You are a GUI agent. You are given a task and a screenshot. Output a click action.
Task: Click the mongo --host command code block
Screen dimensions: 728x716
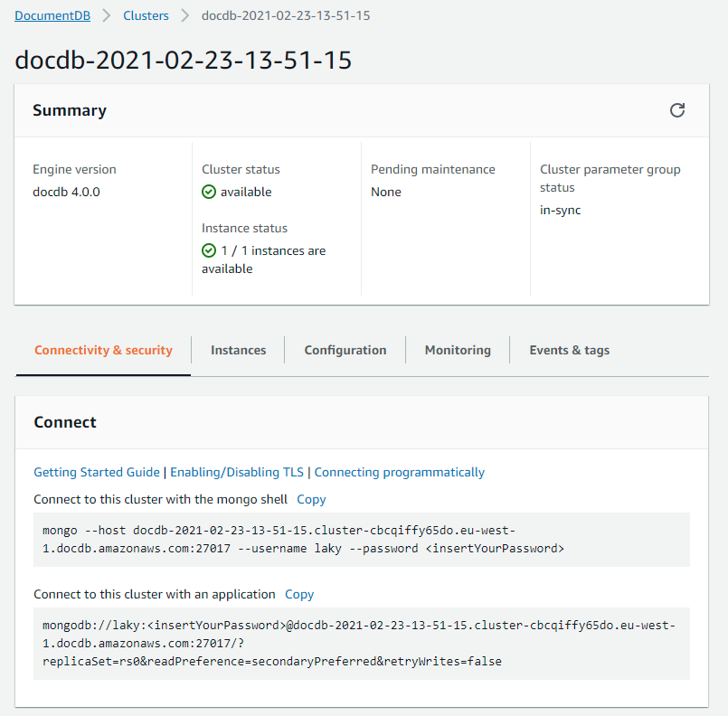362,540
